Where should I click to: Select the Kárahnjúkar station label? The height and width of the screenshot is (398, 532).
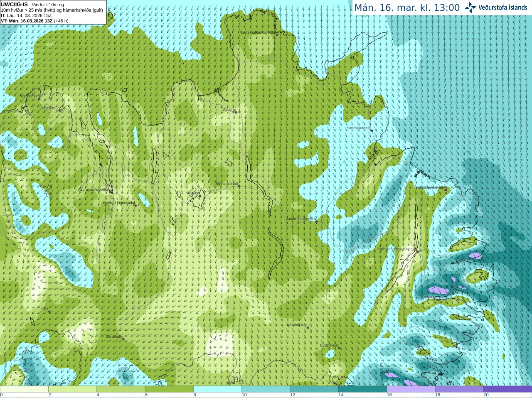(x=297, y=325)
